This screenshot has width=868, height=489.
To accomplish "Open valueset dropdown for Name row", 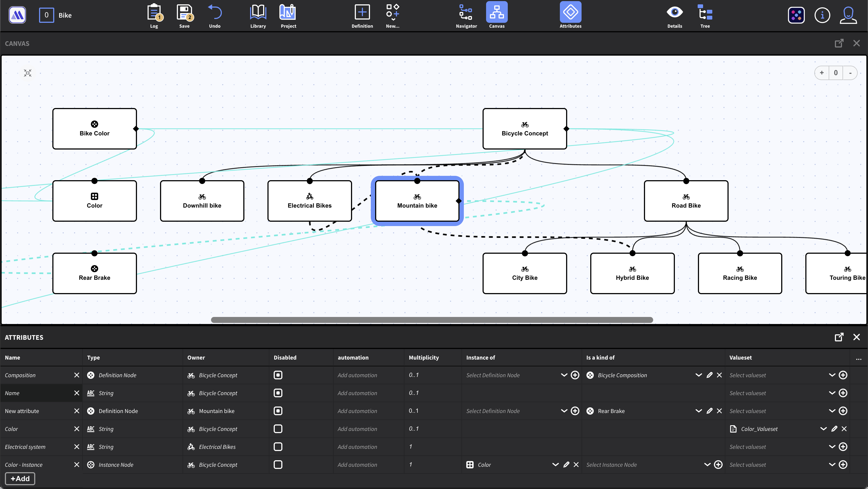I will point(832,393).
